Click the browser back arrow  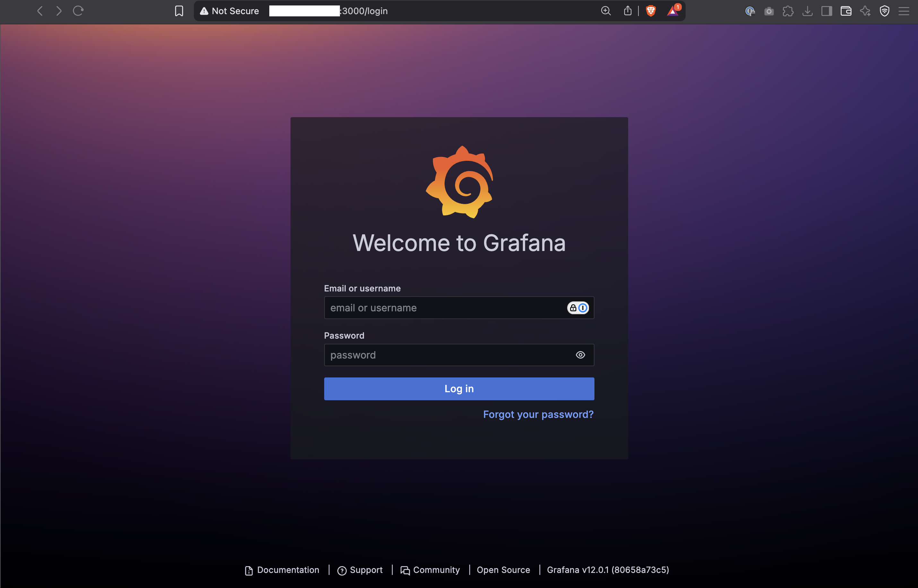click(x=40, y=11)
